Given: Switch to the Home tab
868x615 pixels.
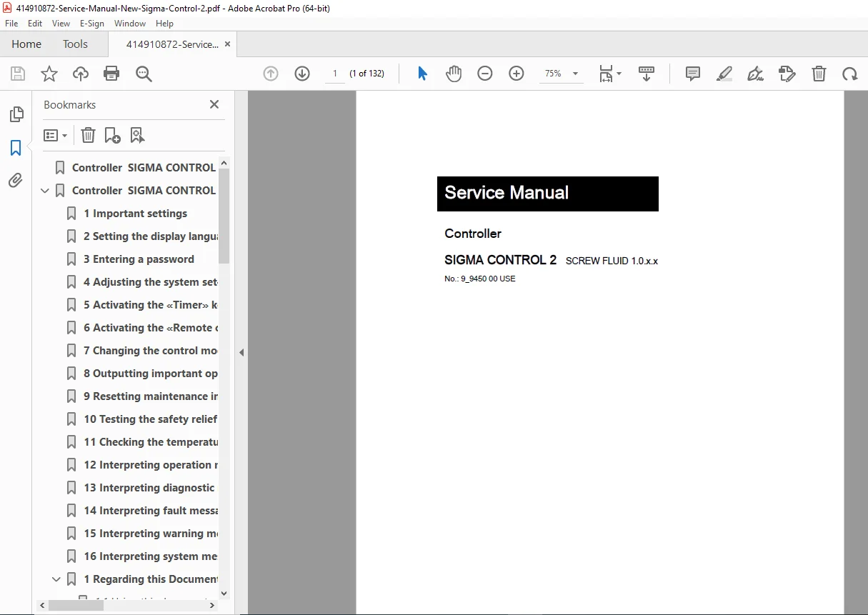Looking at the screenshot, I should pos(26,44).
